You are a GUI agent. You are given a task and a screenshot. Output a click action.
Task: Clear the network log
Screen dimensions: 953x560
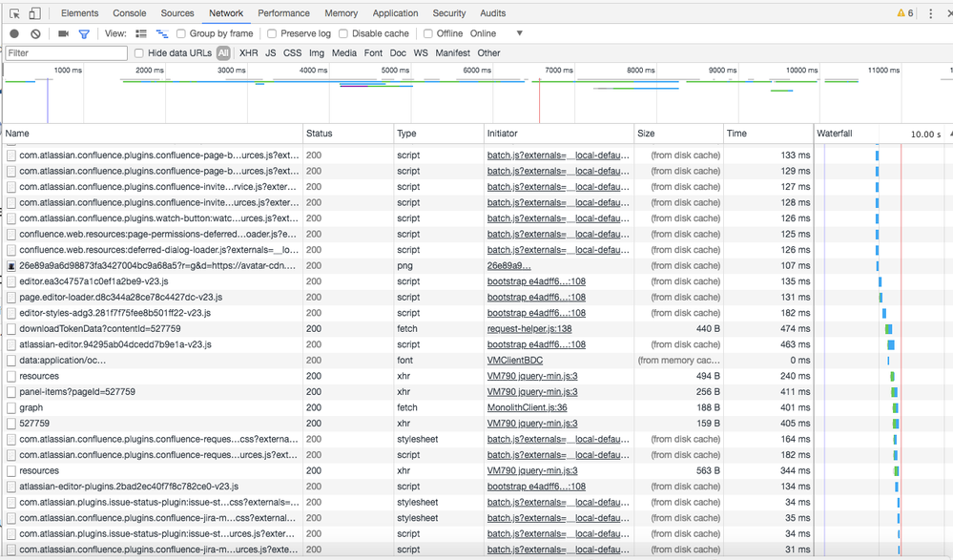click(x=35, y=33)
